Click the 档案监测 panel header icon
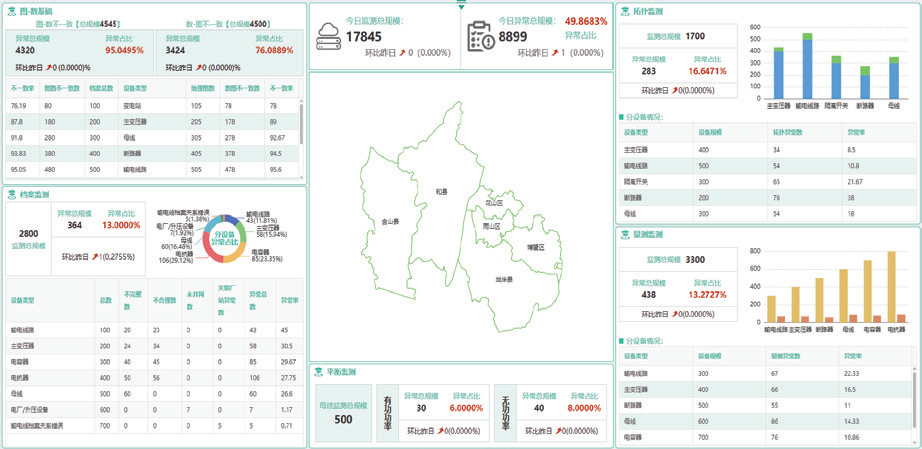 11,194
